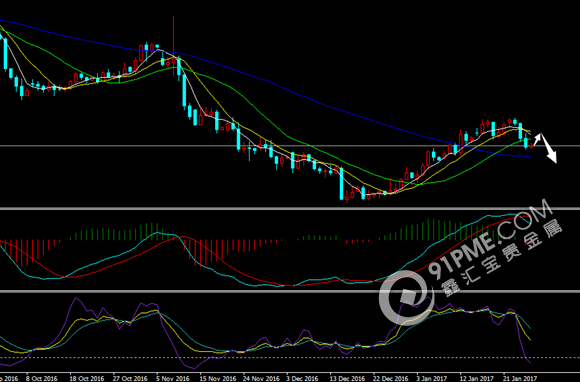
Task: Click the 18 Oct 2016 date label
Action: pos(87,378)
